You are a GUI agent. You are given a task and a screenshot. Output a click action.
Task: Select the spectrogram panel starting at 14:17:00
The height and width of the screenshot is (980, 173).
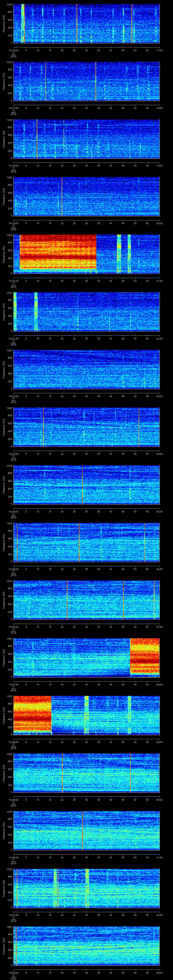[86, 81]
